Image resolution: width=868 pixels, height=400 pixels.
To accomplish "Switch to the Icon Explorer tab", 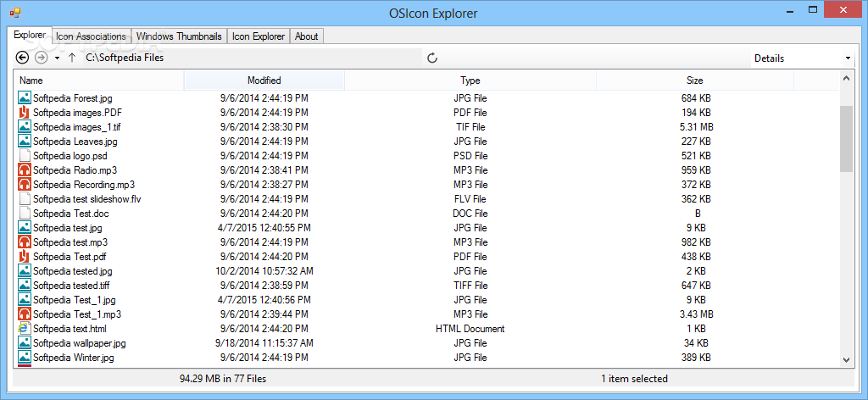I will tap(259, 36).
